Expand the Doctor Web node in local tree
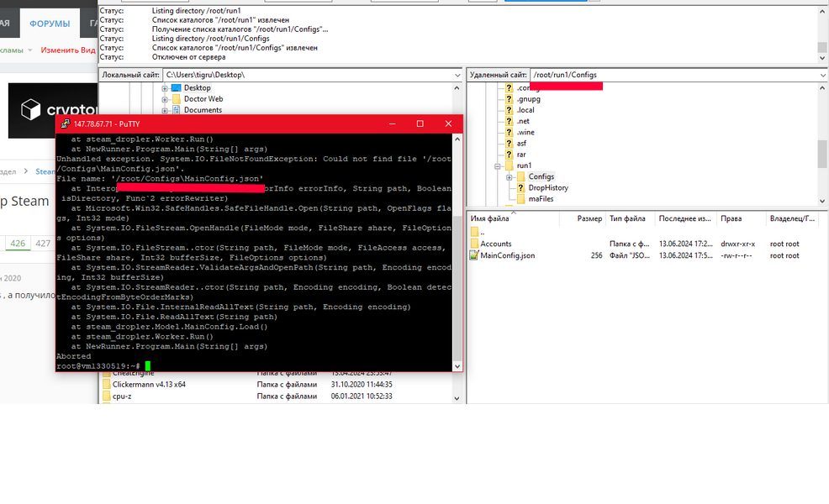Viewport: 829px width, 504px height. (x=165, y=99)
